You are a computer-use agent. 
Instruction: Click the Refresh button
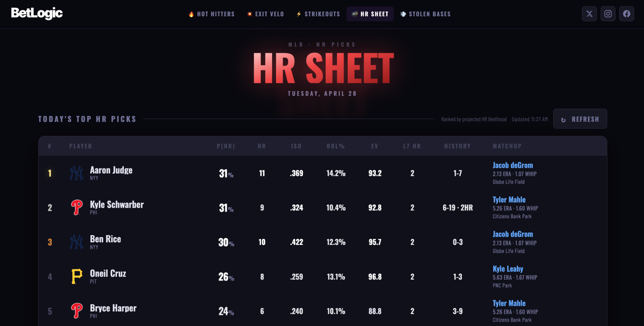coord(580,119)
